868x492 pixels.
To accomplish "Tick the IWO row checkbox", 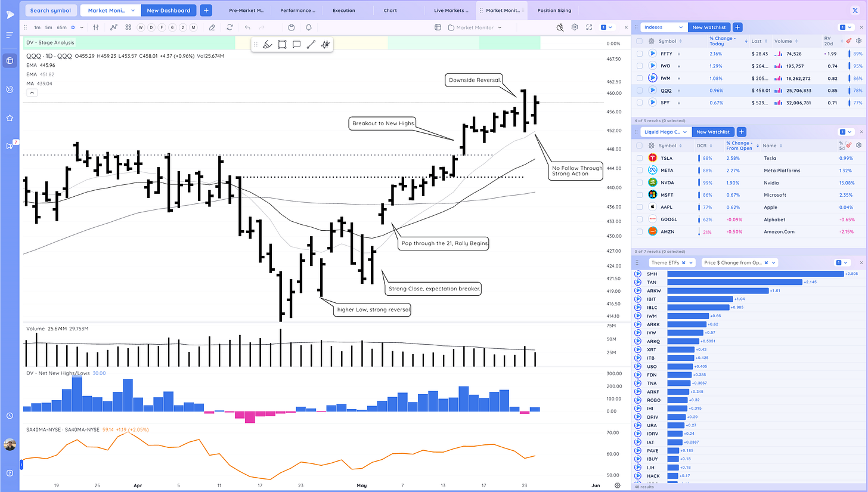I will click(x=640, y=66).
